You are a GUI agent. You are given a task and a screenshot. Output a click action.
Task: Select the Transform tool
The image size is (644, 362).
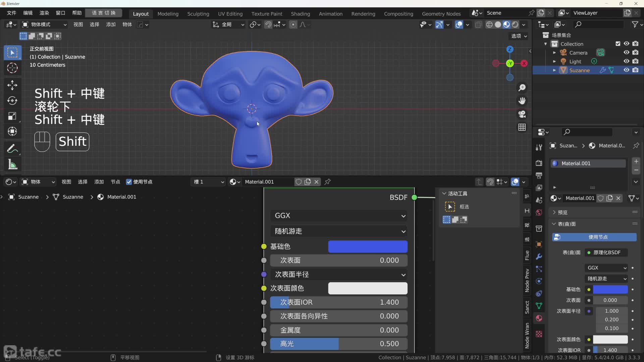[12, 131]
